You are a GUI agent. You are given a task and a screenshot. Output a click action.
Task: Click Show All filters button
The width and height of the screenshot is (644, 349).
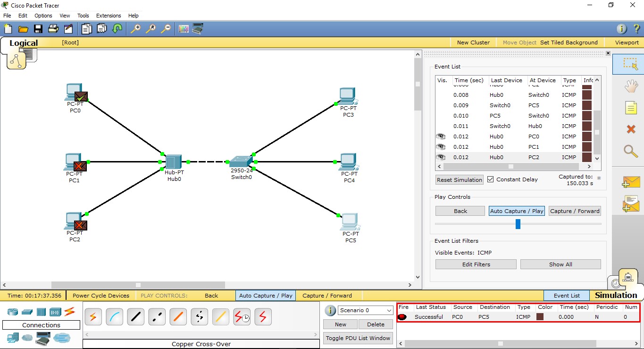[560, 264]
